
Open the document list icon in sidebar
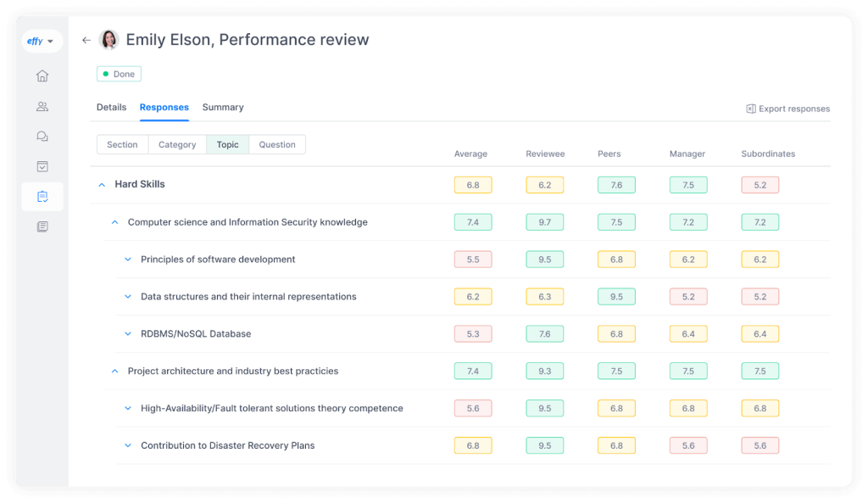[x=42, y=226]
